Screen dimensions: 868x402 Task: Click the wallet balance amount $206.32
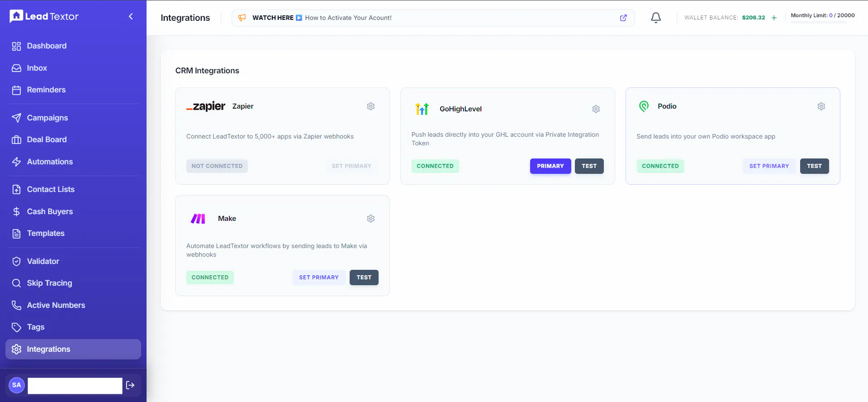(x=754, y=18)
